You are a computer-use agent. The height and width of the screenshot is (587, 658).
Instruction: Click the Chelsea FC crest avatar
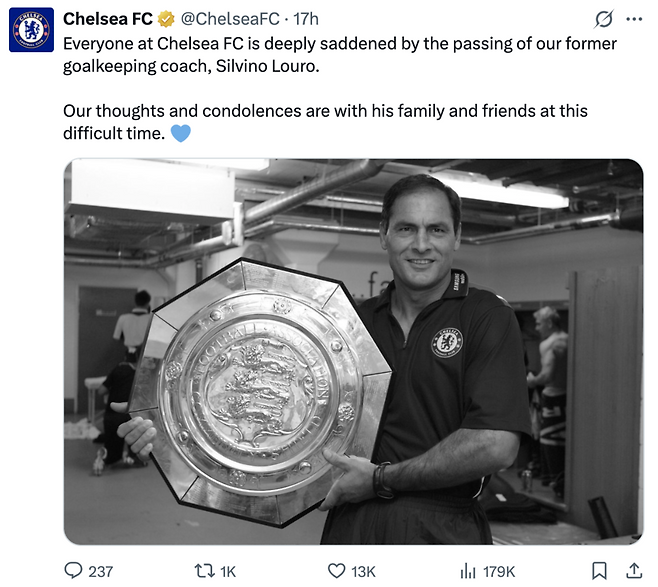coord(31,29)
